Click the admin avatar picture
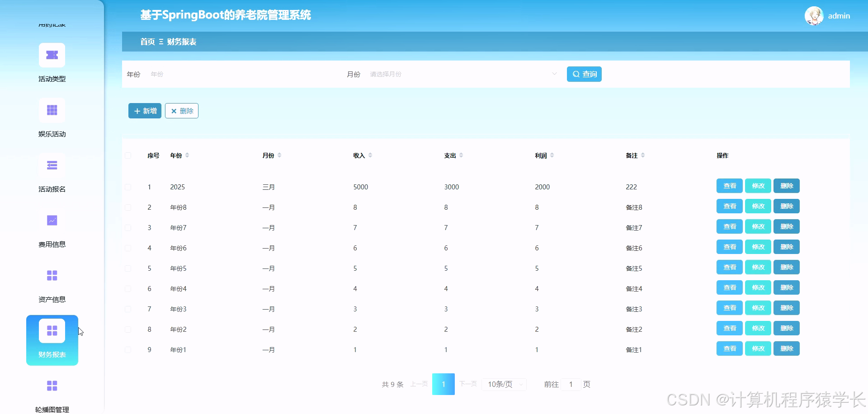 (x=814, y=16)
